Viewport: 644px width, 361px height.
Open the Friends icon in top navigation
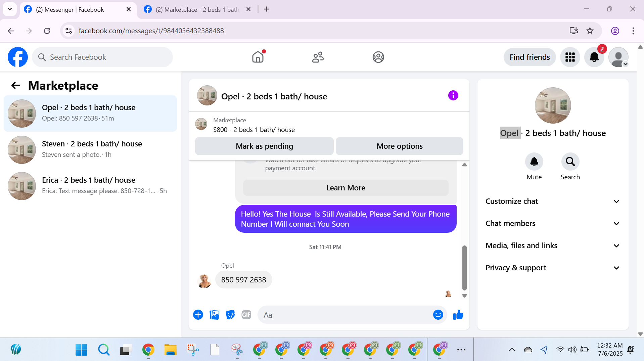pos(318,57)
